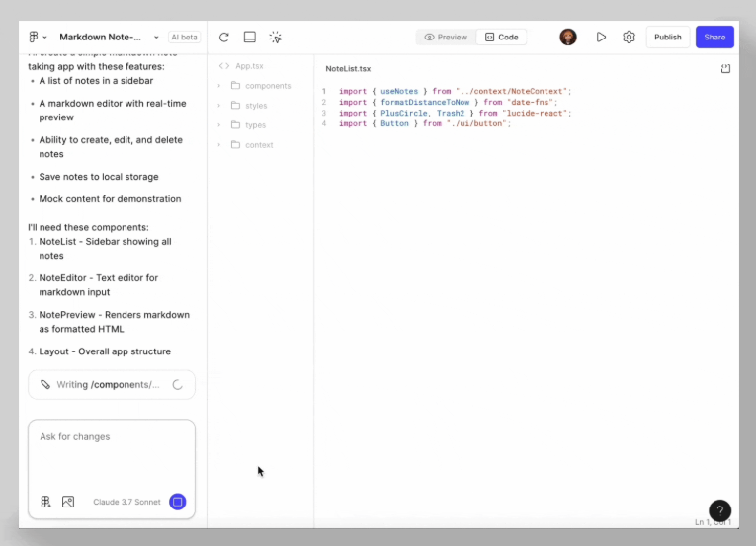
Task: Click the dropdown caret next to Figma logo
Action: [x=44, y=38]
